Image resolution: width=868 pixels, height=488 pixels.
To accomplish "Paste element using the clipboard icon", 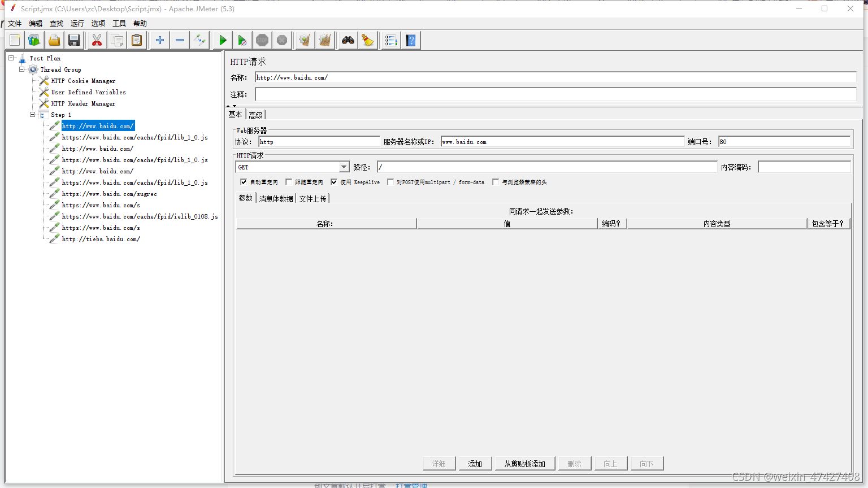I will click(136, 40).
